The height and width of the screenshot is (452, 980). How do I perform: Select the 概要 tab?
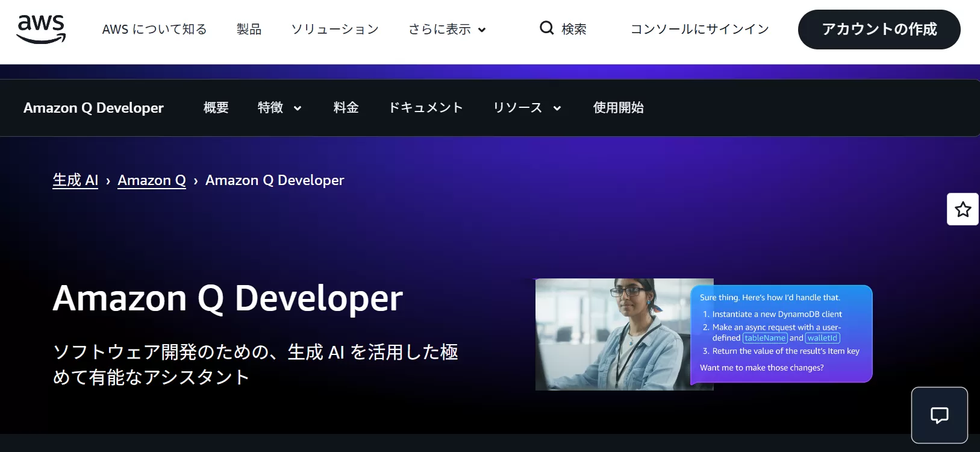click(x=216, y=108)
